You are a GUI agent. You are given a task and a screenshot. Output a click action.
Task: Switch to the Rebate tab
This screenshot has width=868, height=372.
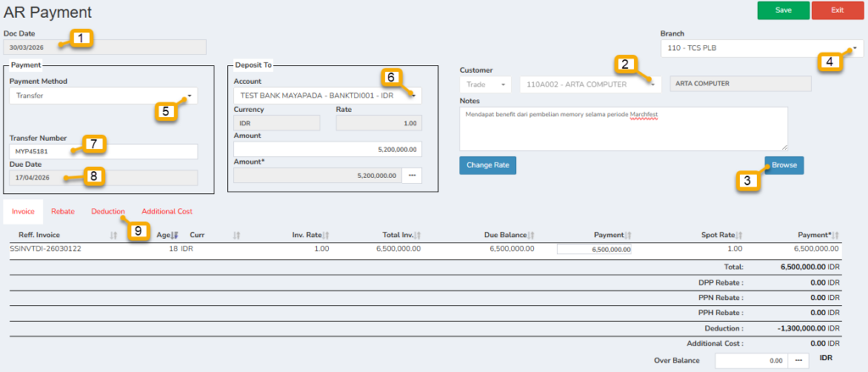[x=63, y=211]
